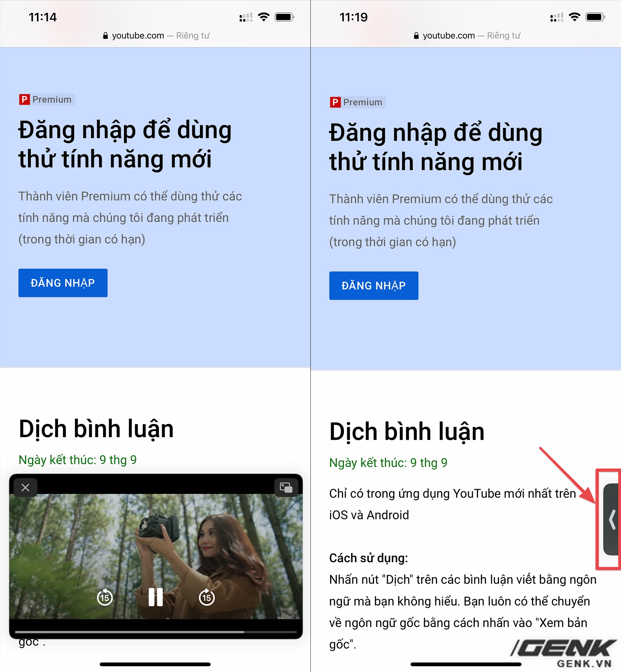Tap the Premium badge on 11:14 screen

[47, 99]
